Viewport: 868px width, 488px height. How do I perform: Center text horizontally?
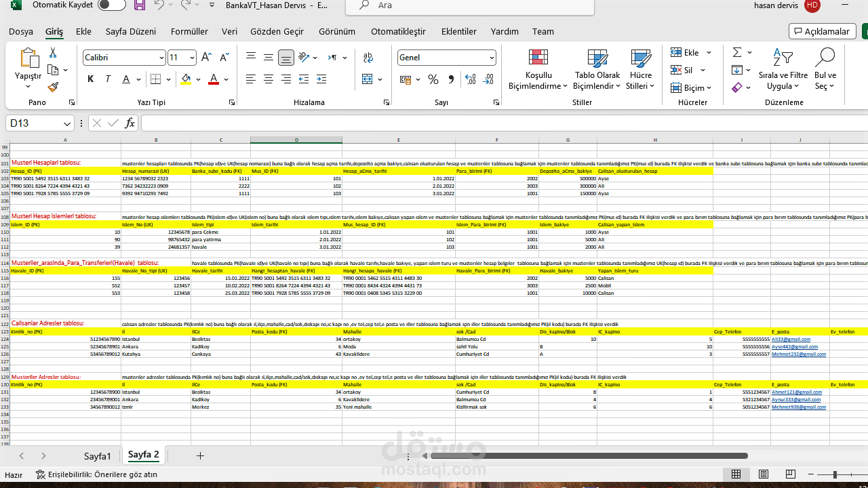(x=269, y=79)
